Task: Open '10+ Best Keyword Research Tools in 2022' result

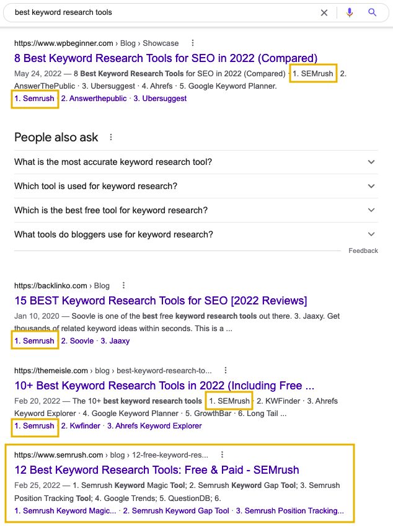Action: point(164,386)
